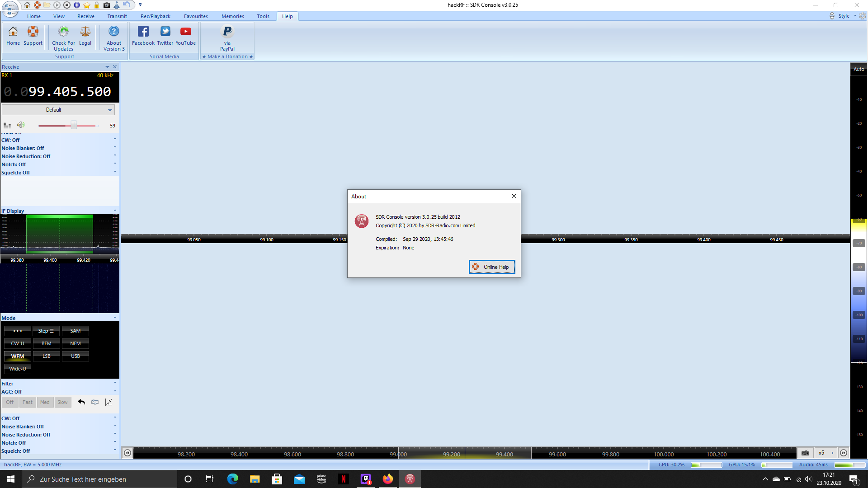Set AGC to Fast
Image resolution: width=868 pixels, height=488 pixels.
(28, 403)
